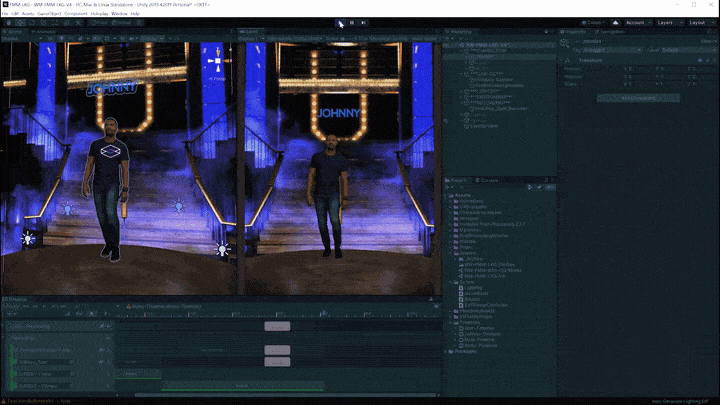Select EventSystem in Hierarchy

coord(481,126)
